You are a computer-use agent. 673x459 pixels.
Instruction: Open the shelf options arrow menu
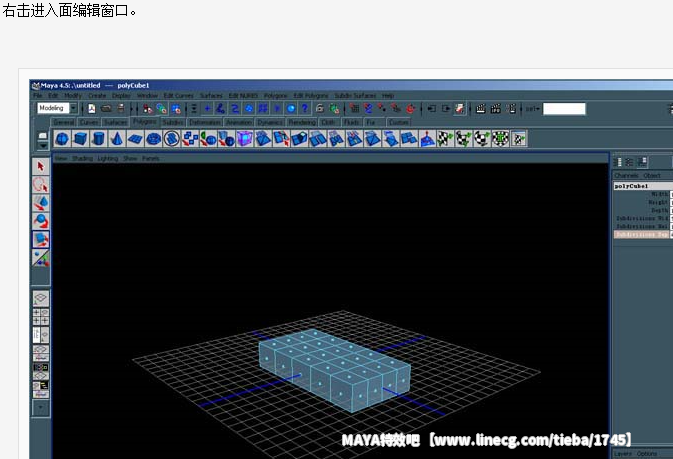pos(41,144)
